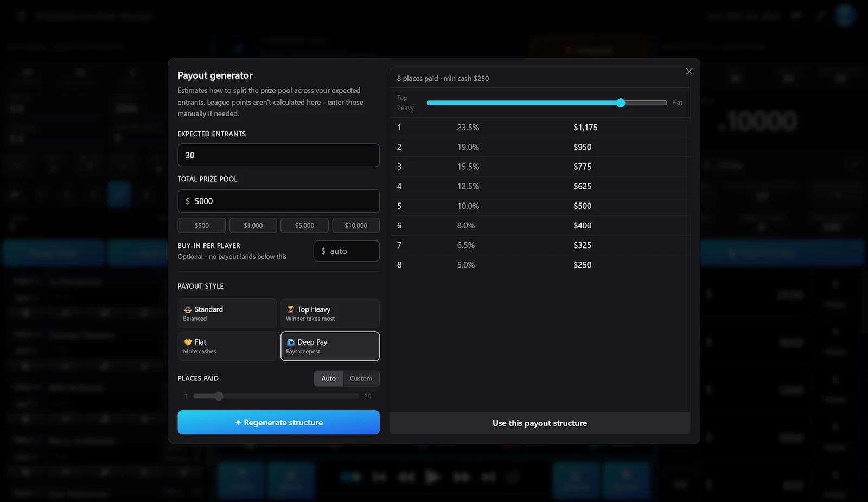
Task: Focus the Buy-in per player field
Action: click(347, 251)
